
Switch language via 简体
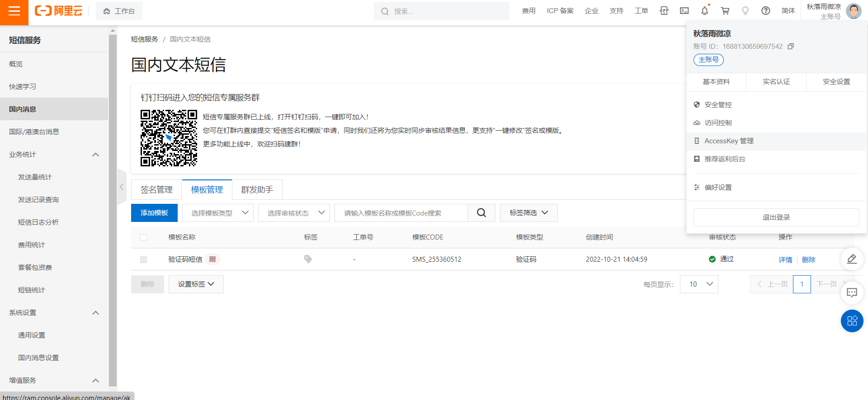pyautogui.click(x=788, y=11)
